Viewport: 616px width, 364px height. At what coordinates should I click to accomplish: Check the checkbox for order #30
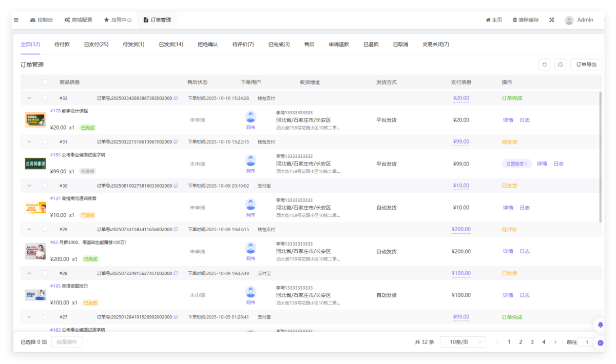45,186
